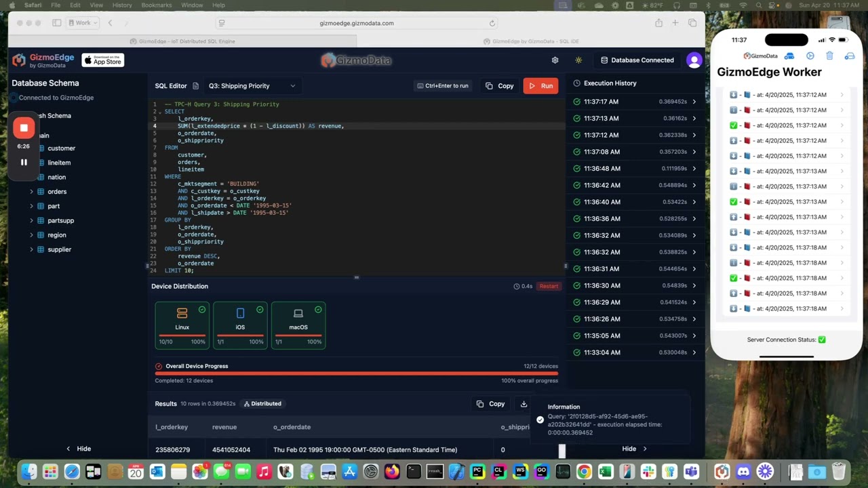868x488 pixels.
Task: Expand the region table
Action: 31,235
